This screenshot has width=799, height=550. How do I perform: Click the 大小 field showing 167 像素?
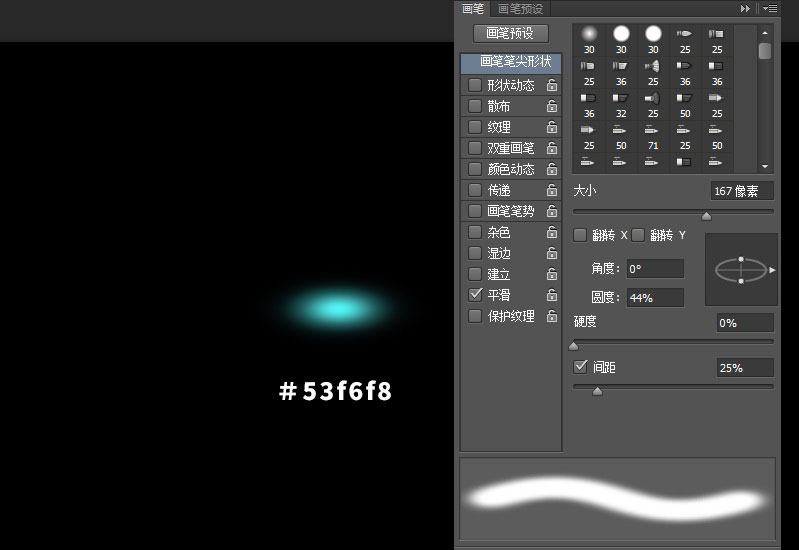pos(742,191)
